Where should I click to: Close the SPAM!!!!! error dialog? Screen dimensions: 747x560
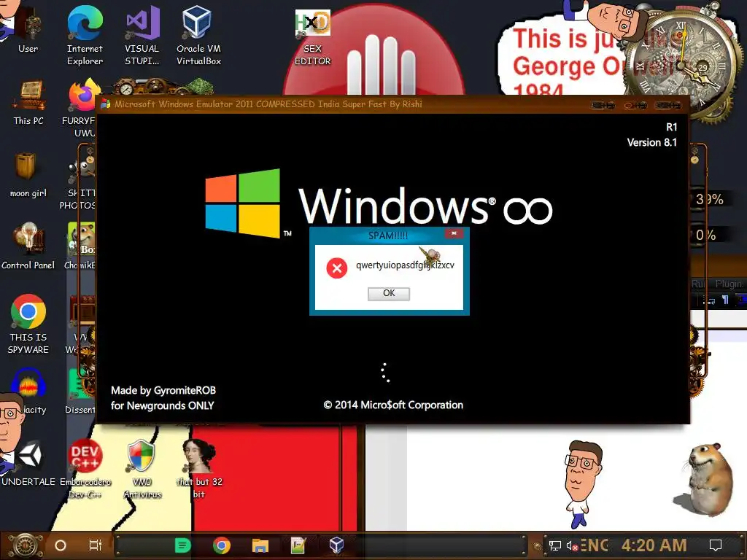tap(454, 233)
